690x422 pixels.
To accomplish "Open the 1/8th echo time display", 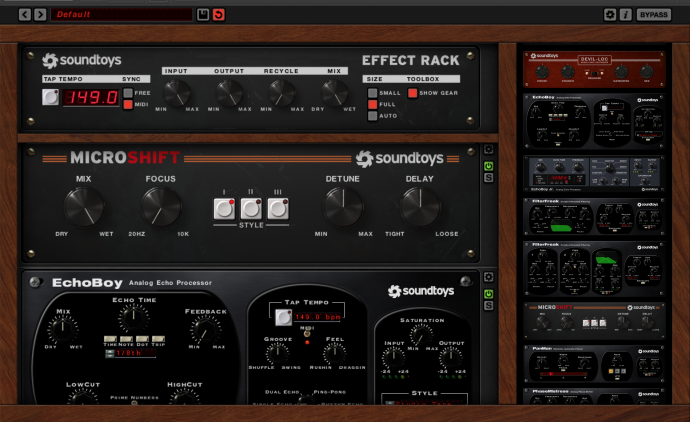I will click(136, 353).
